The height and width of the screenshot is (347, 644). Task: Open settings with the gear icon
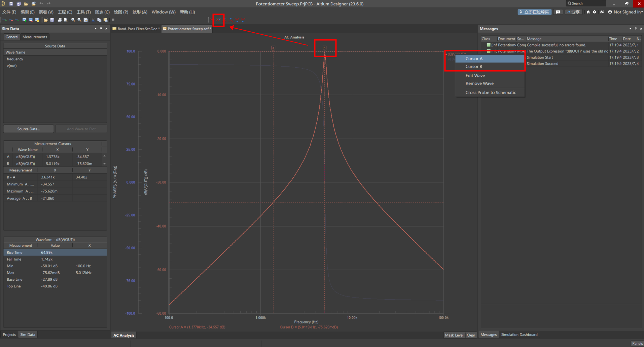click(595, 12)
